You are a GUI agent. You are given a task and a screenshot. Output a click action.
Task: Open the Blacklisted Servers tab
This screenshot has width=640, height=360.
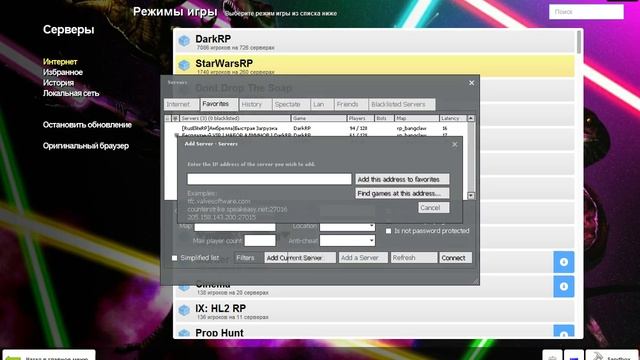[x=402, y=104]
